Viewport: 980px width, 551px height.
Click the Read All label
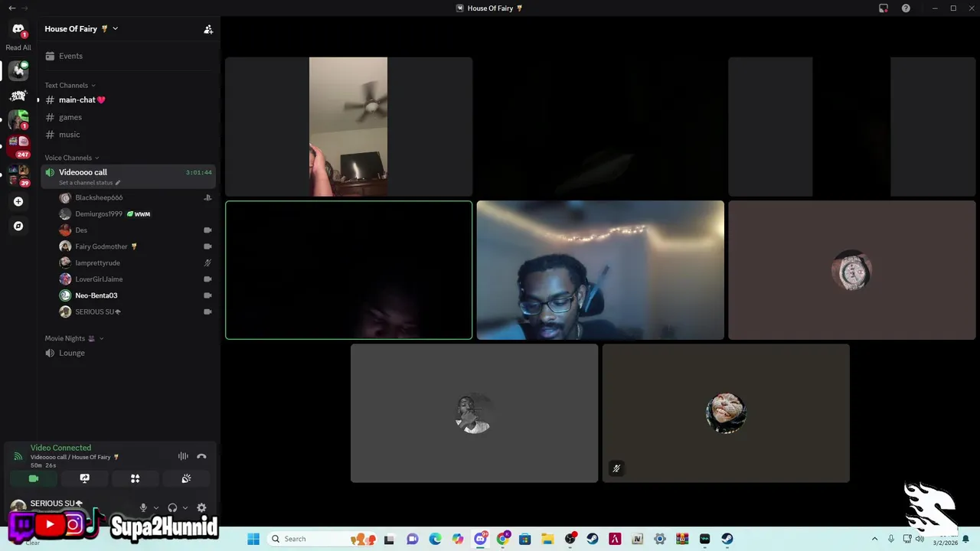tap(18, 47)
